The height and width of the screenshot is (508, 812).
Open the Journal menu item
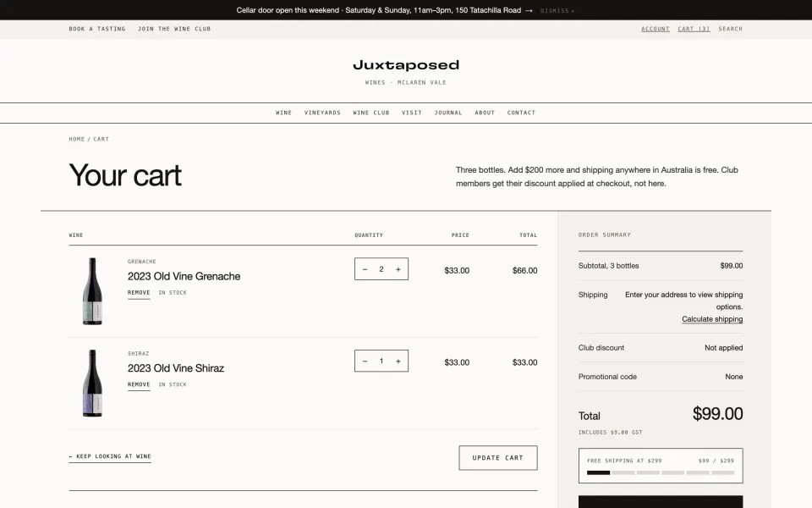(x=448, y=113)
